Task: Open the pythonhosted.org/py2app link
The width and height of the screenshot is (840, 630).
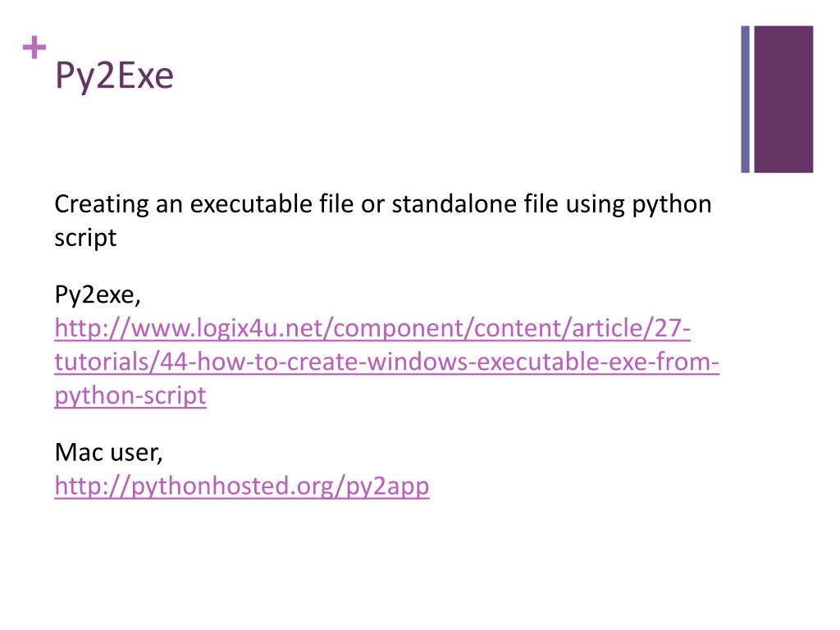Action: [242, 486]
